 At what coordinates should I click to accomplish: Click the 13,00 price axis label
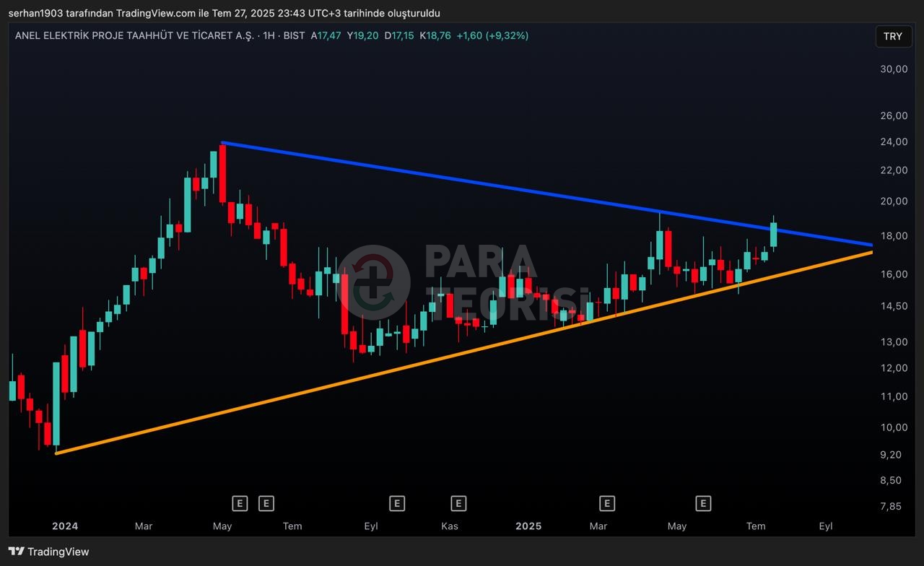click(x=894, y=341)
